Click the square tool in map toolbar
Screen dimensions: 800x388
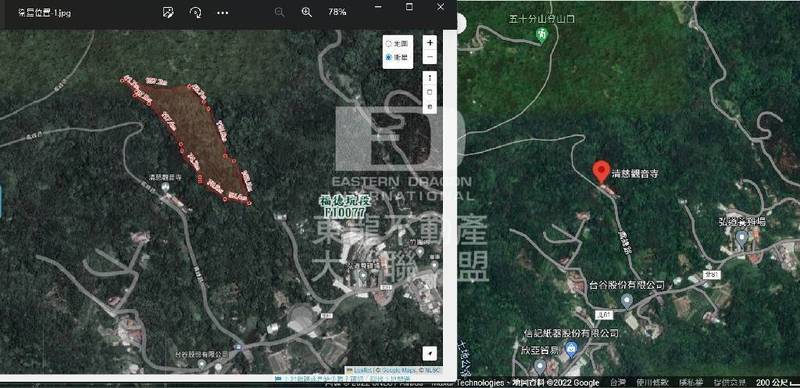click(x=430, y=92)
